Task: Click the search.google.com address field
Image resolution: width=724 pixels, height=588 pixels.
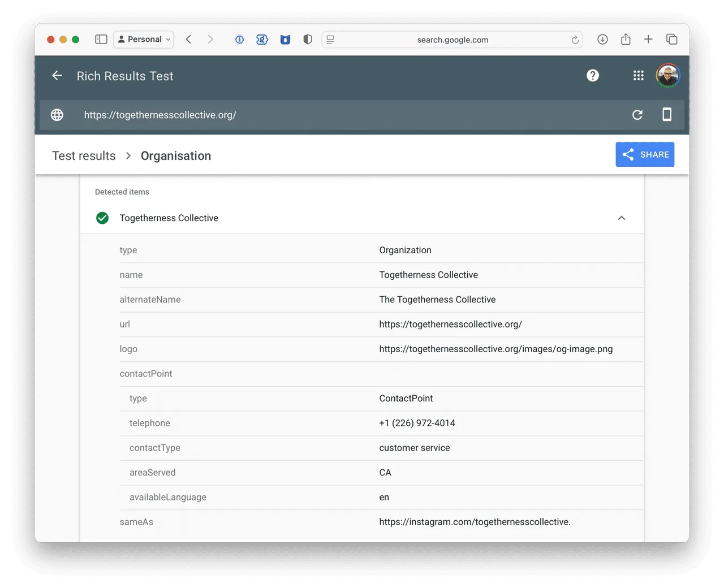Action: pyautogui.click(x=453, y=40)
